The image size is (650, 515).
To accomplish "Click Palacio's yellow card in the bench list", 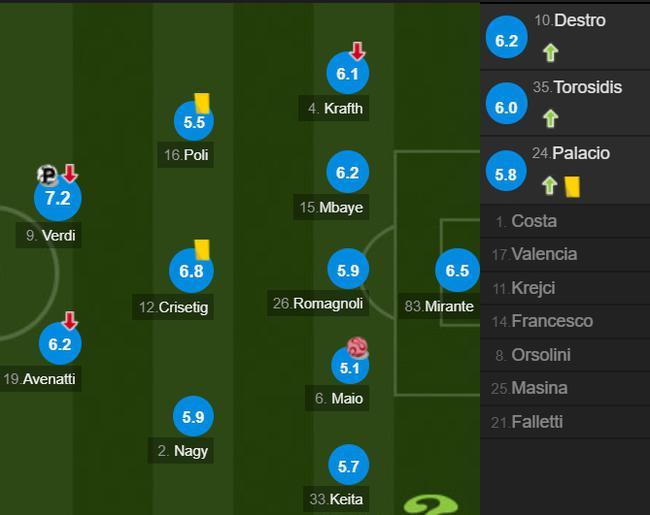I will [x=572, y=187].
